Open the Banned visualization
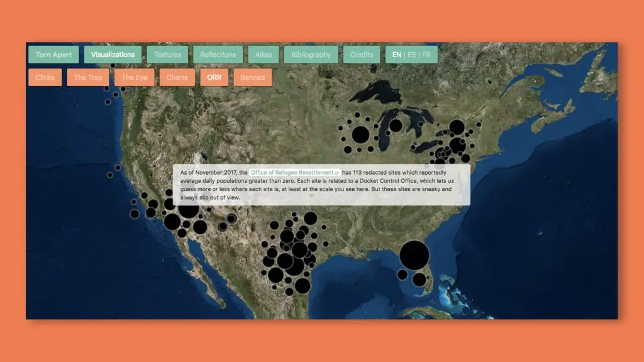The width and height of the screenshot is (644, 362). (x=252, y=77)
